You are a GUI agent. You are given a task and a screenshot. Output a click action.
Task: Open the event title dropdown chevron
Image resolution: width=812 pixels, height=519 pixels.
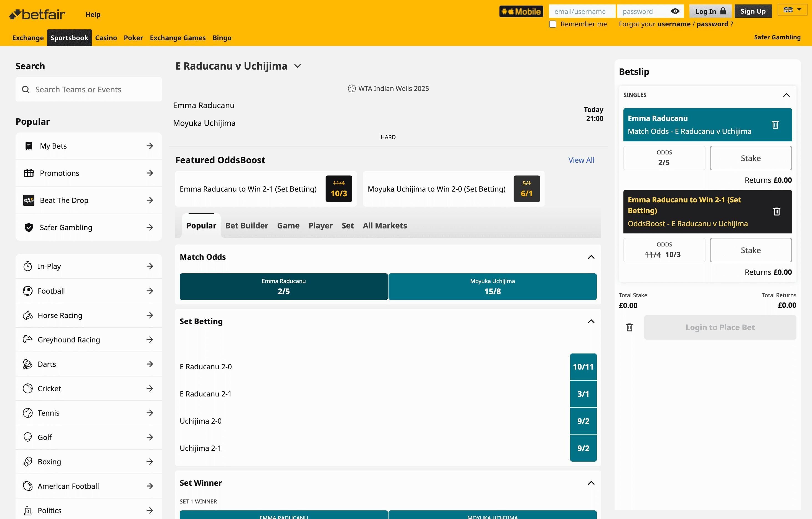[x=297, y=66]
